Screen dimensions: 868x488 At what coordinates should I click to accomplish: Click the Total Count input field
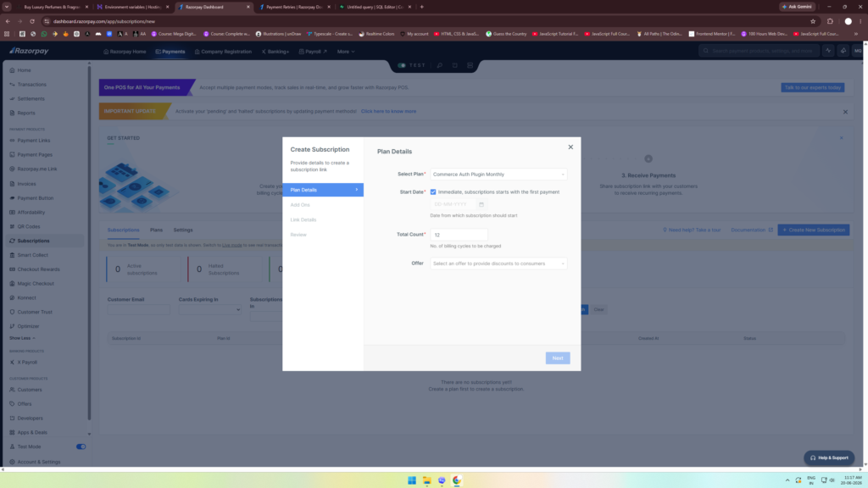point(459,235)
